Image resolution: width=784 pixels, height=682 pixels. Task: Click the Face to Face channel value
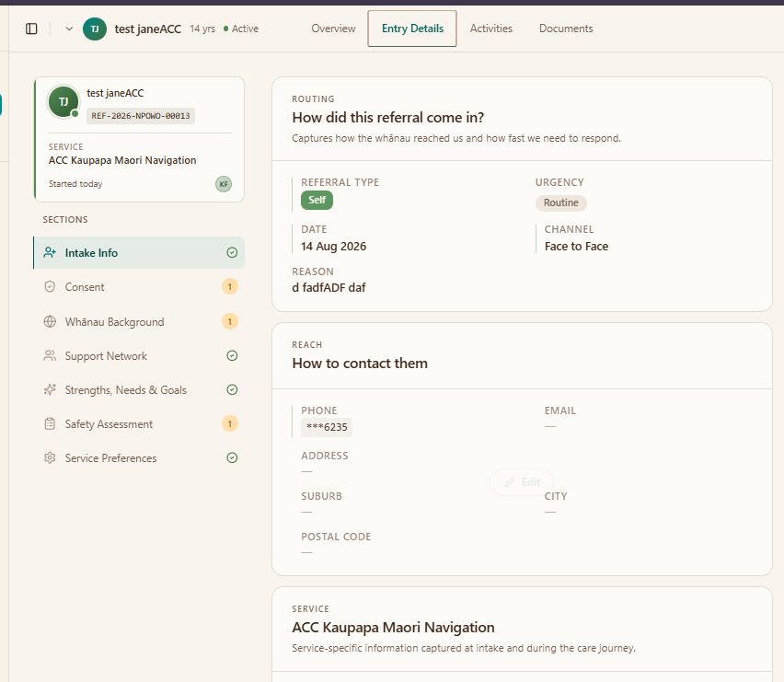(576, 247)
